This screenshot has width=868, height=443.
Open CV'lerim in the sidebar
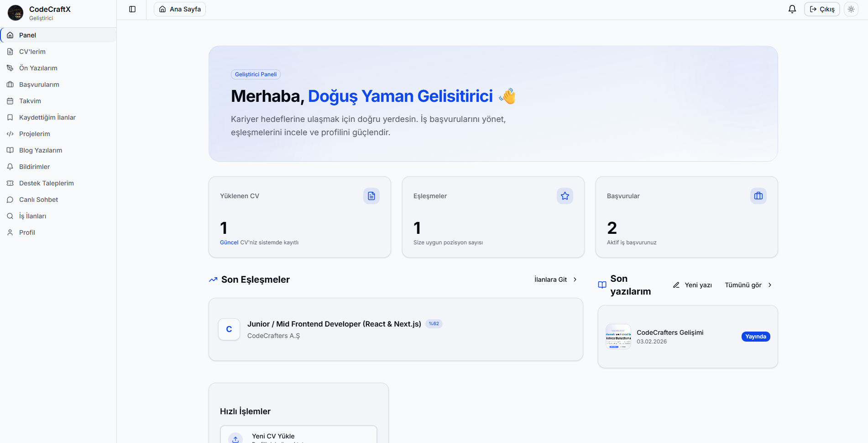pyautogui.click(x=32, y=52)
